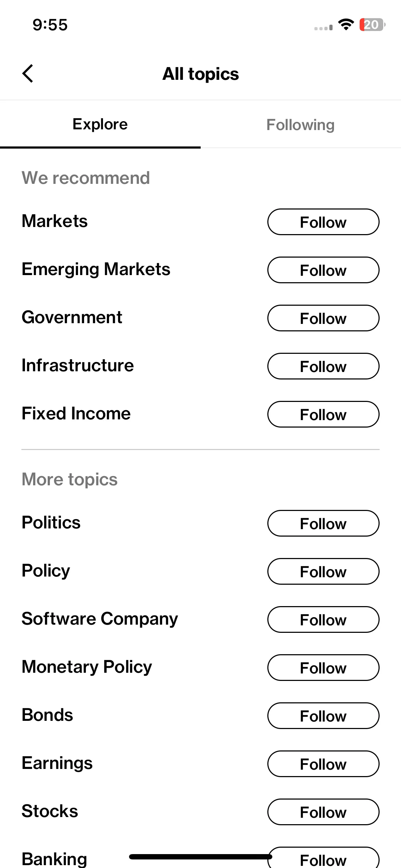
Task: Follow the Earnings topic
Action: point(323,764)
